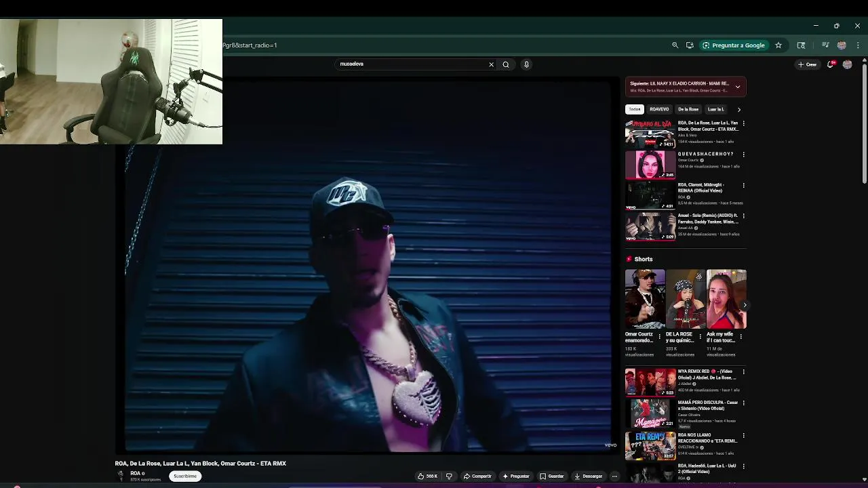Select the ROAVEVO filter chip
This screenshot has width=868, height=488.
[x=659, y=109]
